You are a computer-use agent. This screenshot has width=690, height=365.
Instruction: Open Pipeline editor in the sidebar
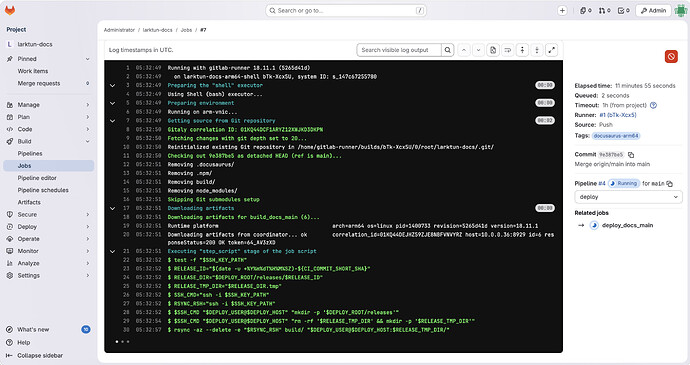pos(48,178)
